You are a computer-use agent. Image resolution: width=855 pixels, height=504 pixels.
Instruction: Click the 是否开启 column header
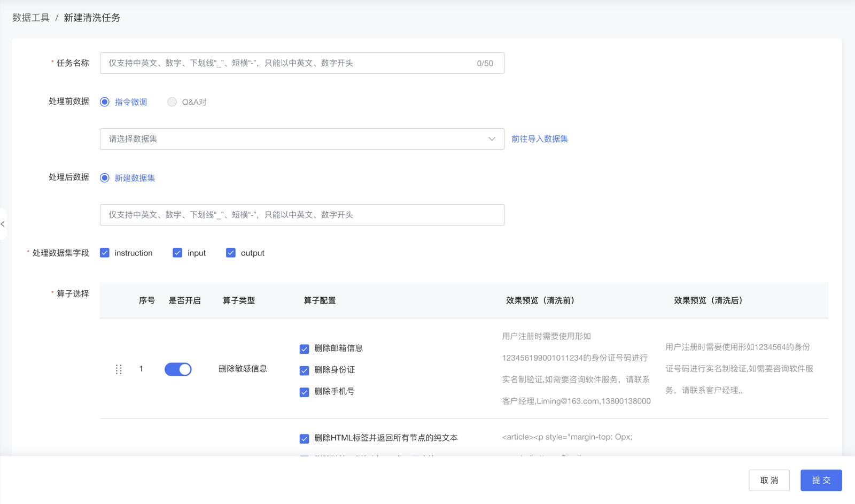tap(185, 300)
